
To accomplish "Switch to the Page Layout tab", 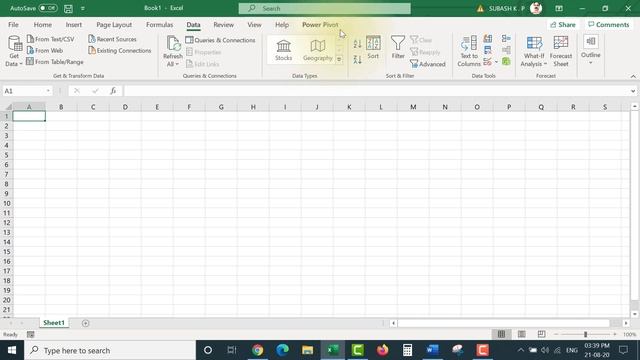I will [114, 25].
